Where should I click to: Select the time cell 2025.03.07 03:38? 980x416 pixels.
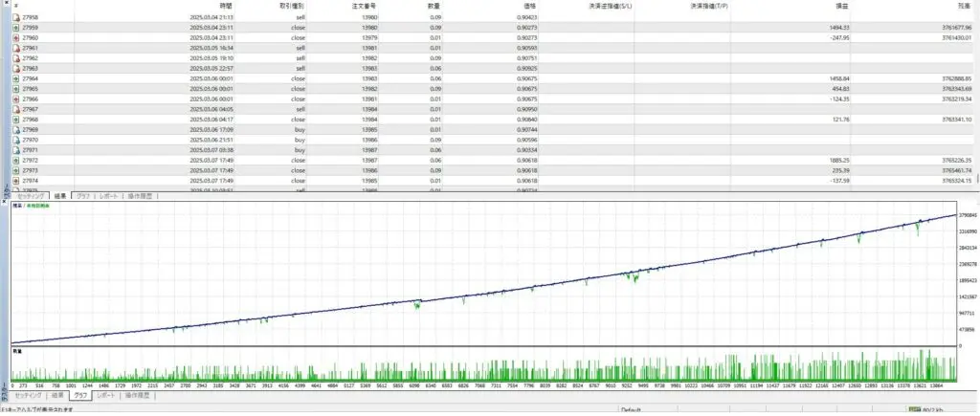pos(212,150)
